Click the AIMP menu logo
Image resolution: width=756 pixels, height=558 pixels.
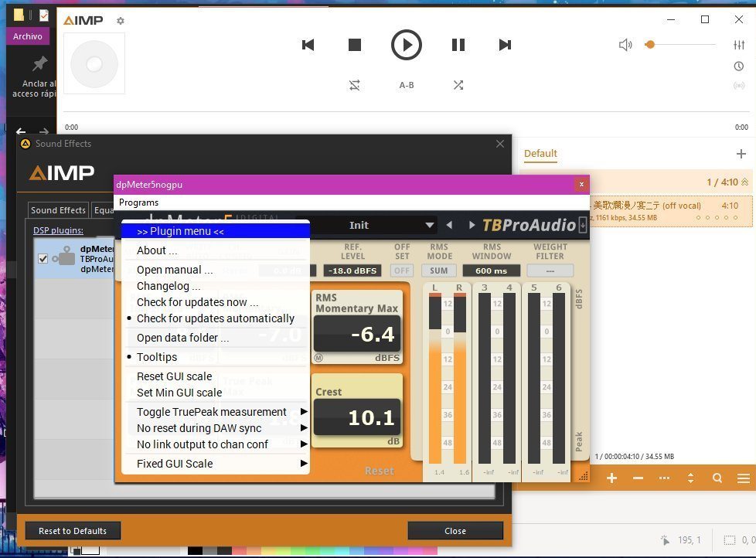pyautogui.click(x=83, y=20)
